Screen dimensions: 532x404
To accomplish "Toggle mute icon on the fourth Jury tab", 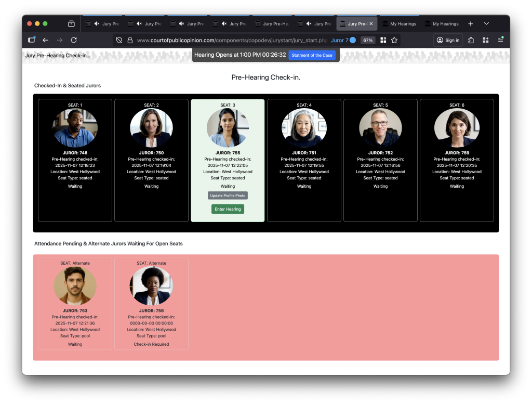I will click(x=224, y=24).
